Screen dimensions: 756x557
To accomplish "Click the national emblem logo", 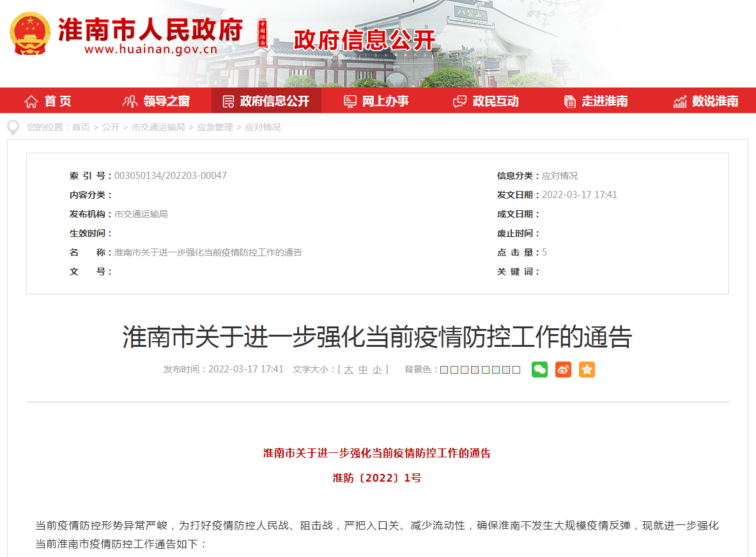I will point(29,33).
